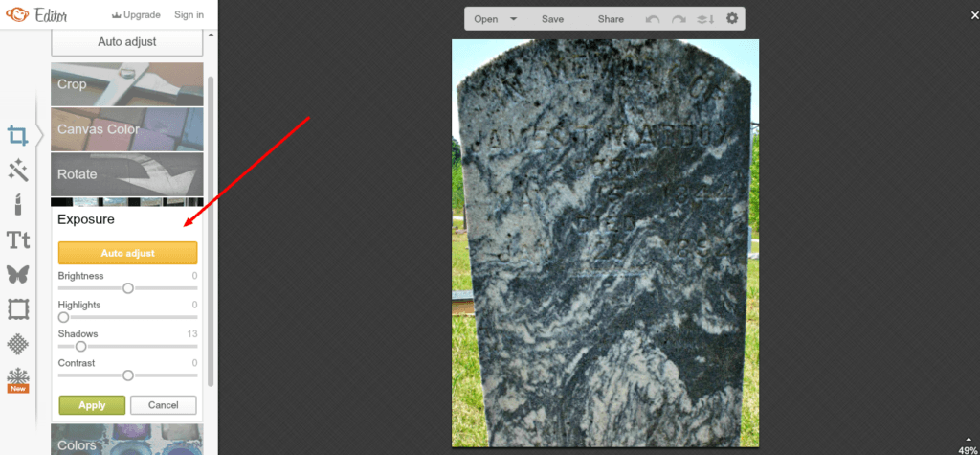This screenshot has height=455, width=980.
Task: Expand the Rotate panel section
Action: 126,174
